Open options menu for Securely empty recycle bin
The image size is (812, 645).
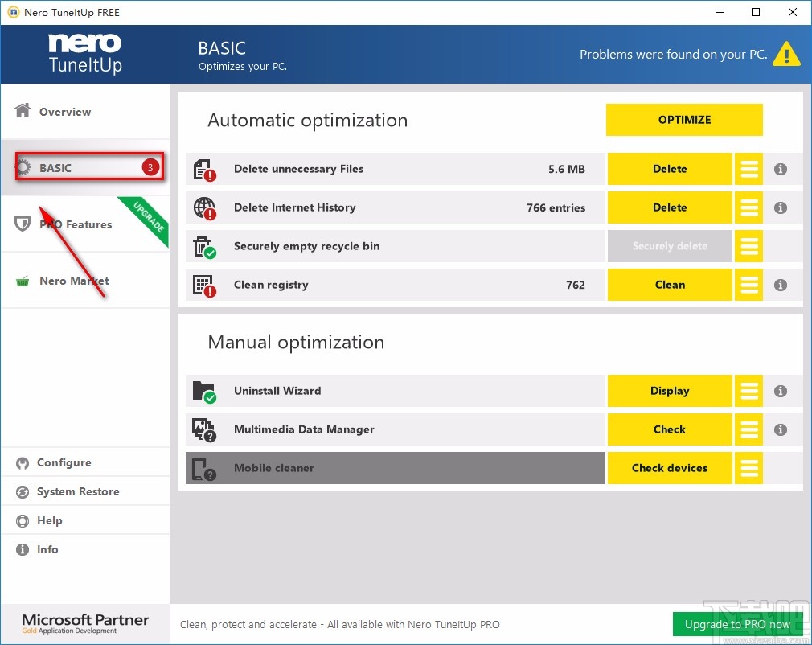(748, 246)
